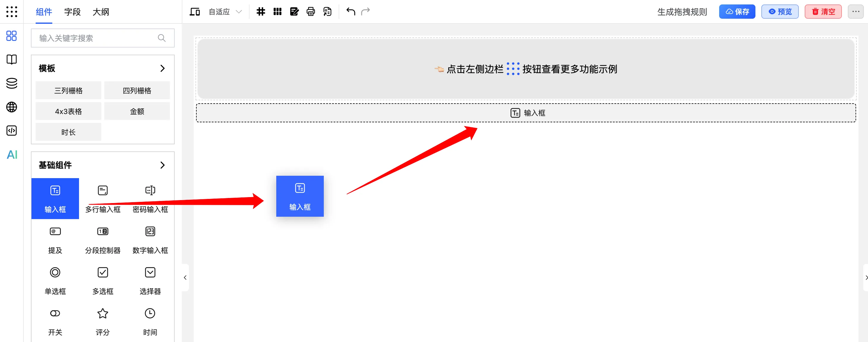Click the print icon in toolbar
The image size is (868, 342).
pyautogui.click(x=311, y=12)
